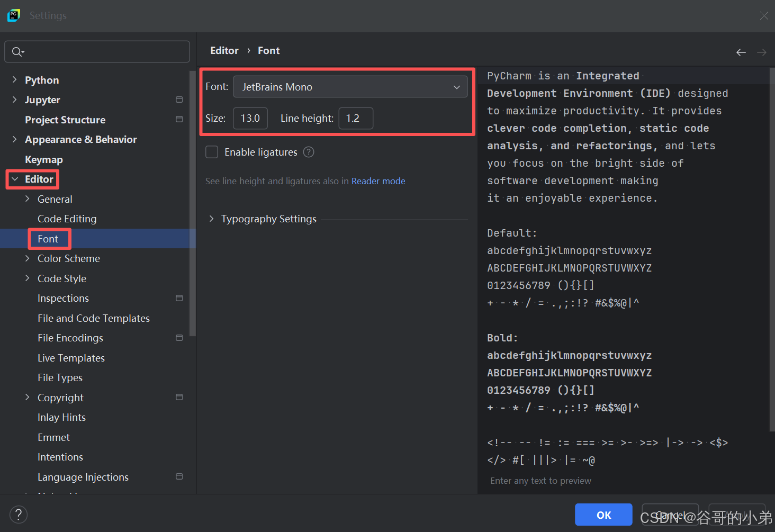This screenshot has height=532, width=775.
Task: Click inside the font preview text area
Action: (x=623, y=281)
